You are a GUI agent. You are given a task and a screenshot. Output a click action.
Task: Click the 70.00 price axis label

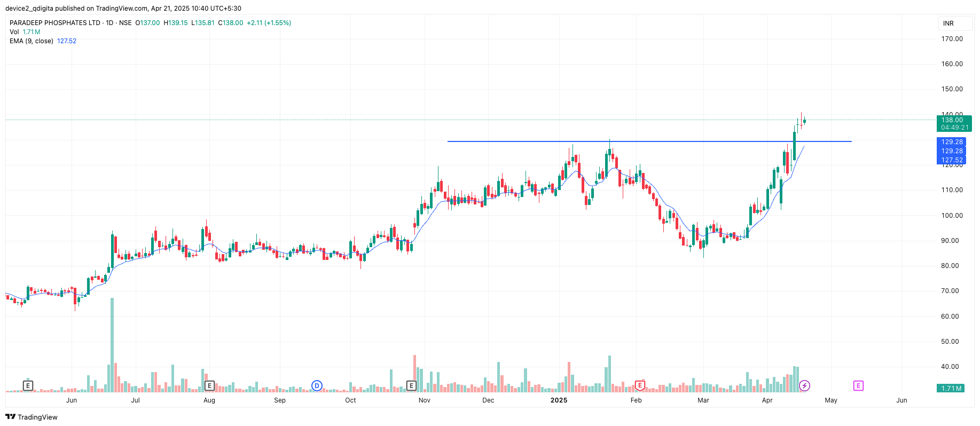(x=950, y=291)
